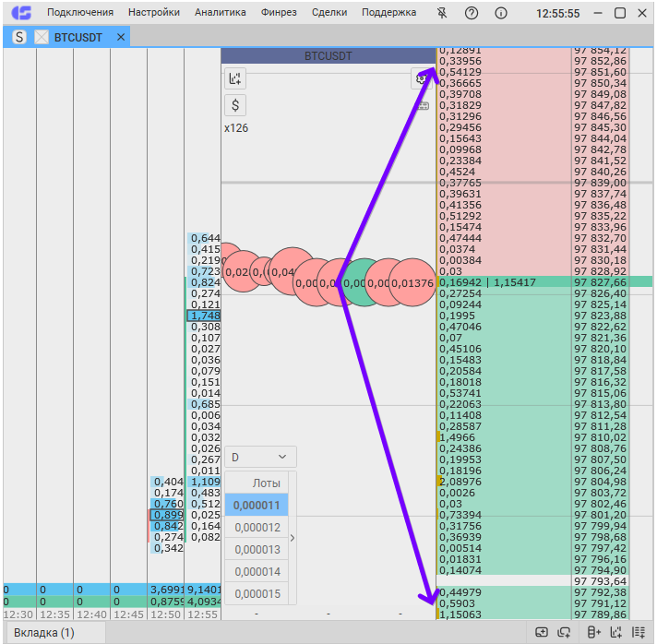Screen dimensions: 657x644
Task: Open the Подключения menu
Action: pyautogui.click(x=80, y=13)
